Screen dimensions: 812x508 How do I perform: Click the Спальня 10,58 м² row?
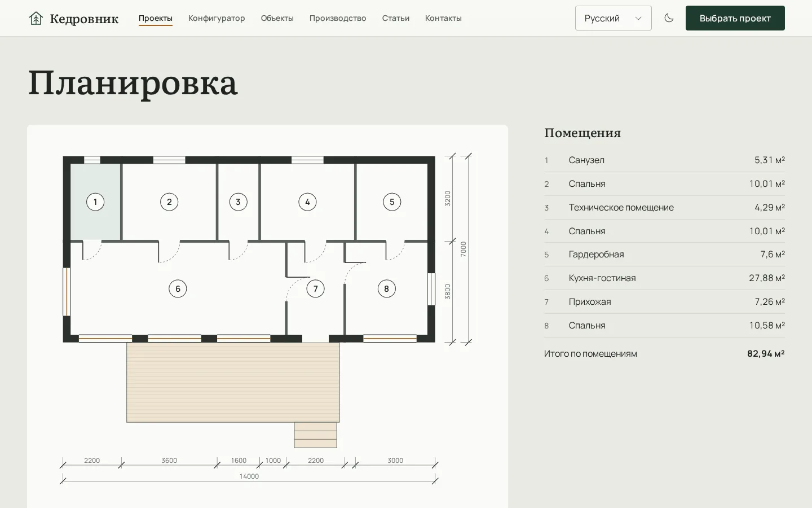pyautogui.click(x=664, y=326)
